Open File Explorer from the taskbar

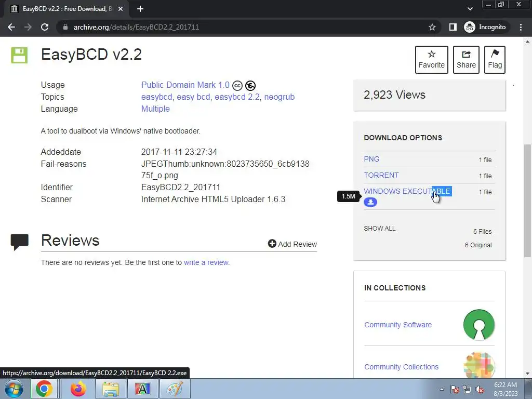[x=111, y=389]
